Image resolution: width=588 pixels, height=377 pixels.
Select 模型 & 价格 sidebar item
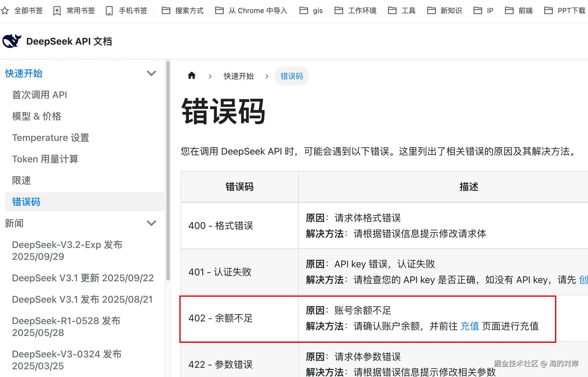(37, 116)
